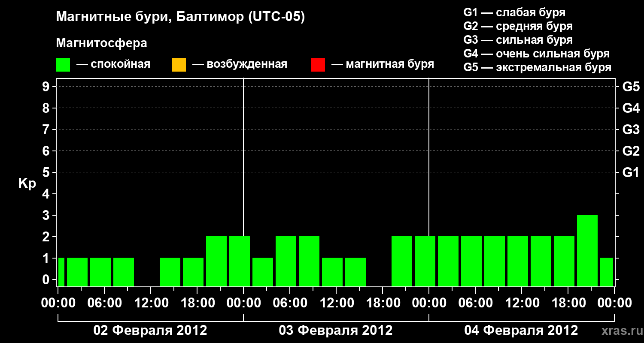Click the 06:00 time label of 03 Февраля
The width and height of the screenshot is (644, 343).
290,303
